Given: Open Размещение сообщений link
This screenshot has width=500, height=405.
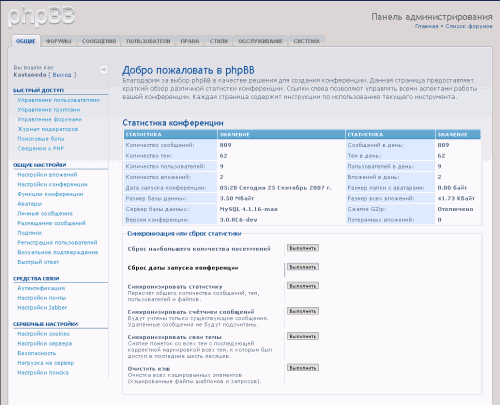Looking at the screenshot, I should 51,223.
